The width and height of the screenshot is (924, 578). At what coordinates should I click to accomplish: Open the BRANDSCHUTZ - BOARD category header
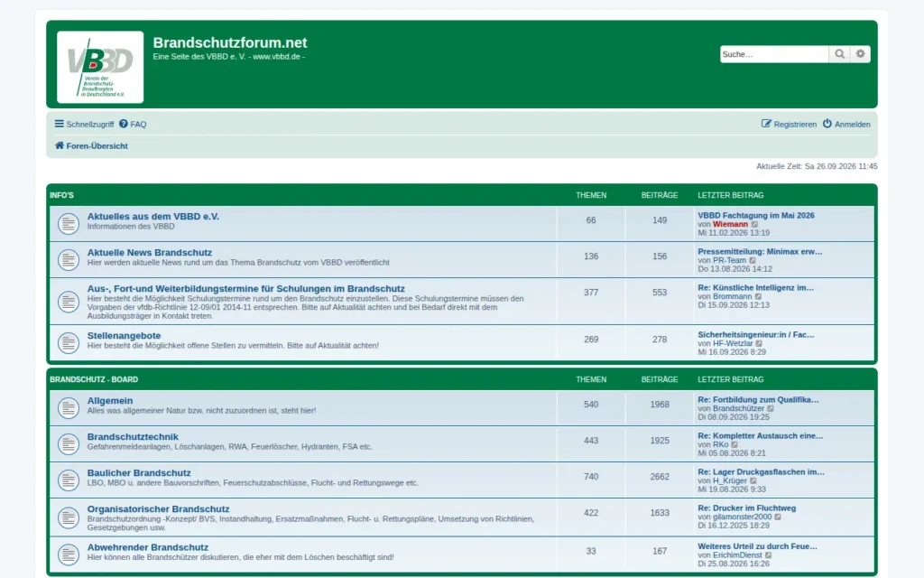pos(94,380)
